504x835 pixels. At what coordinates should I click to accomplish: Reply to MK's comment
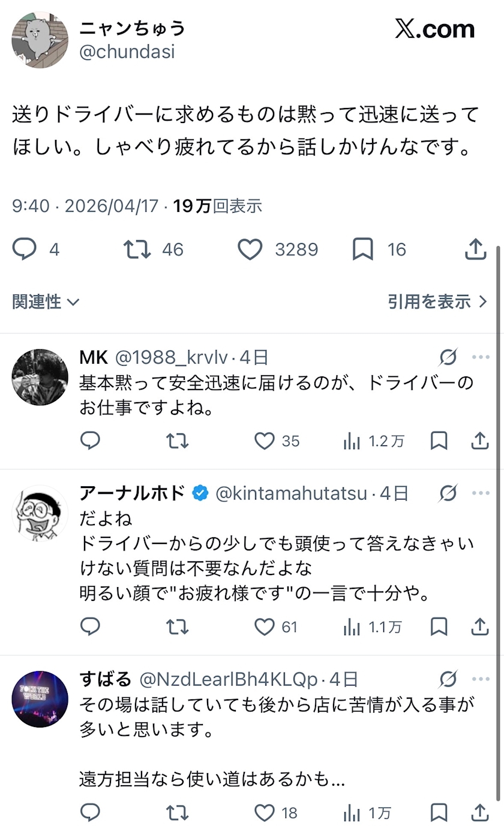[x=90, y=441]
